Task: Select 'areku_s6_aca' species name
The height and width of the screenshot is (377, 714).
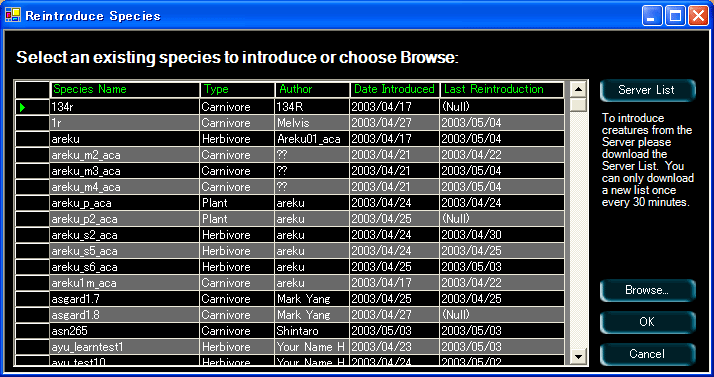Action: 125,267
